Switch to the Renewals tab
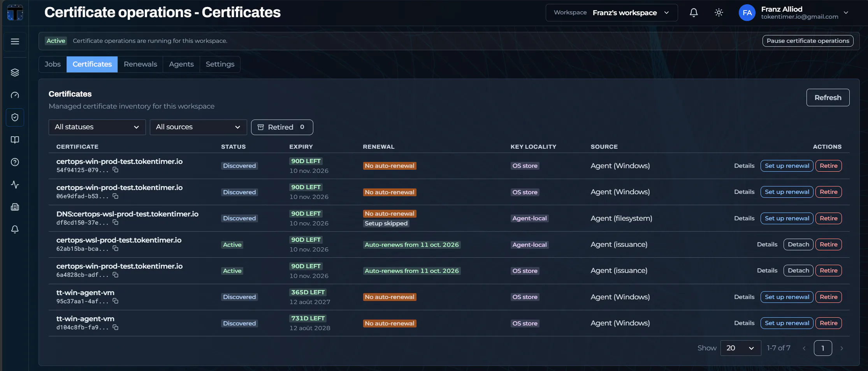This screenshot has width=868, height=371. (141, 64)
